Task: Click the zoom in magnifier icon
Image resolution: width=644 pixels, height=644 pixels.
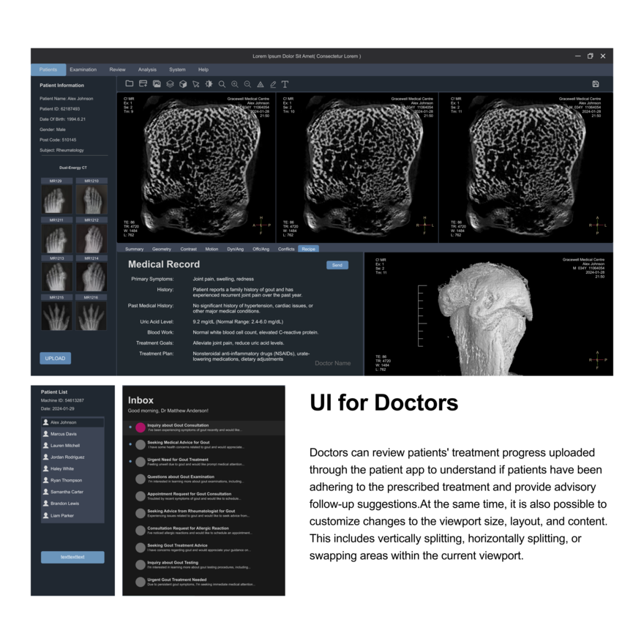Action: click(235, 84)
